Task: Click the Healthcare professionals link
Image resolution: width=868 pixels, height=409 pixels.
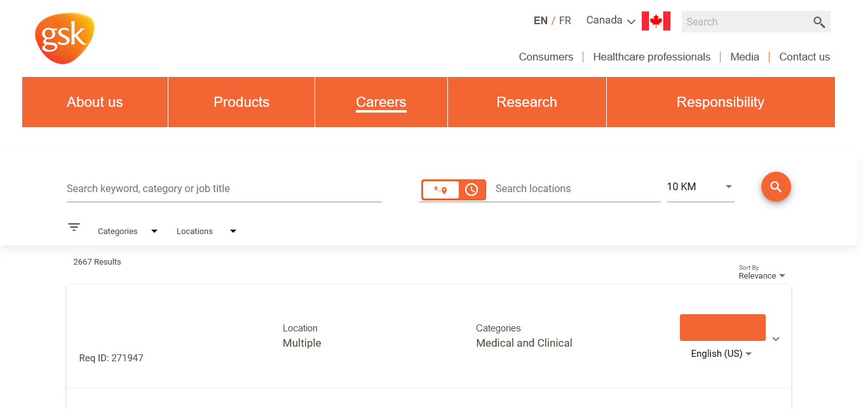Action: [x=651, y=57]
